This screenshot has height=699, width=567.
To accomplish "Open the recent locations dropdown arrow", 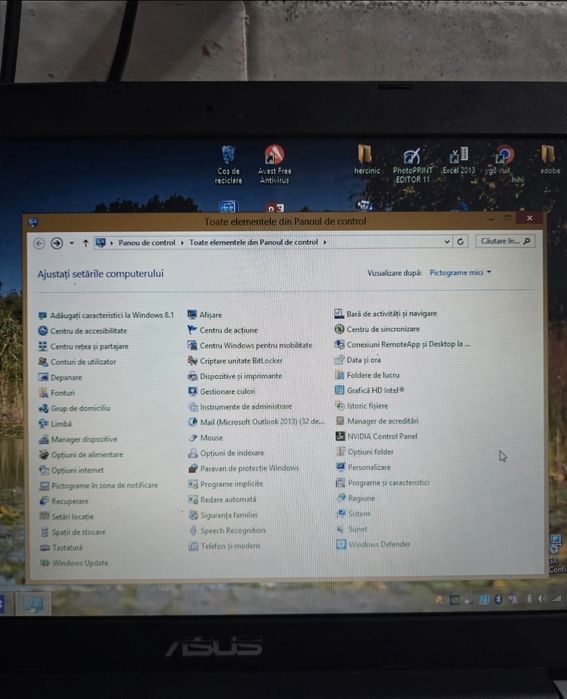I will (x=71, y=243).
